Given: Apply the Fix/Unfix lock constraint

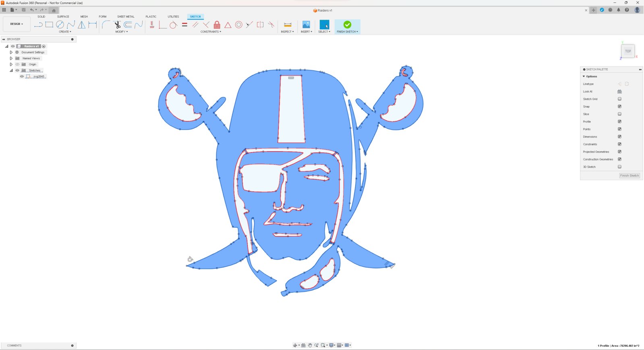Looking at the screenshot, I should (x=217, y=25).
